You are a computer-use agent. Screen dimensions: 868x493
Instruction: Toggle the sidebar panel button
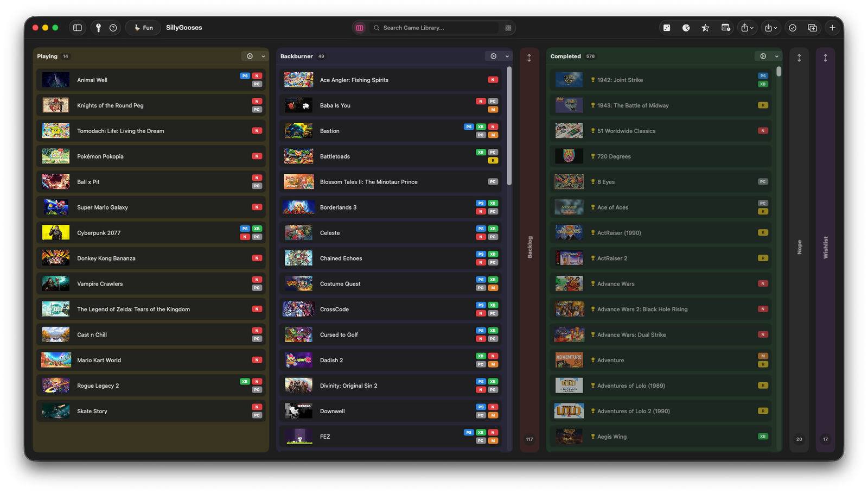point(78,28)
